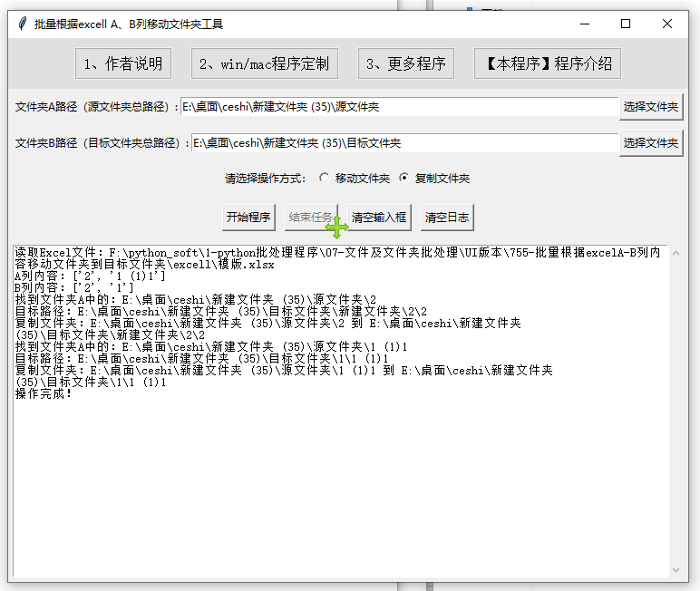Viewport: 700px width, 591px height.
Task: Clear the log with 清空日志
Action: click(447, 218)
